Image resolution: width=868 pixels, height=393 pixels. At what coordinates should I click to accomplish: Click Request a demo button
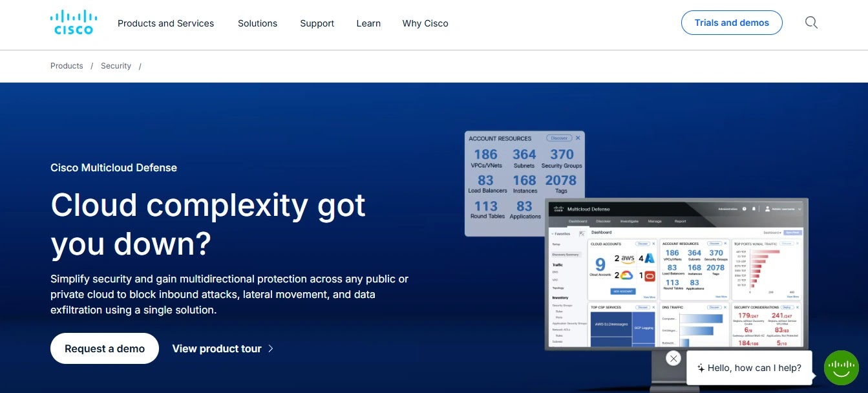click(105, 348)
